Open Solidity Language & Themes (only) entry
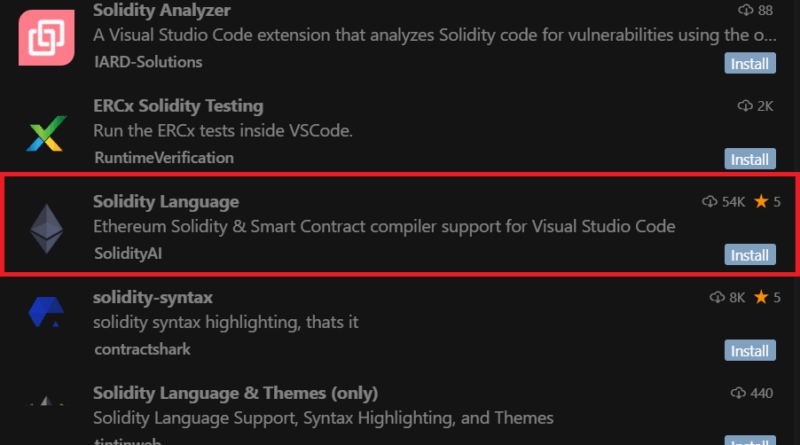Viewport: 800px width, 445px height. tap(235, 393)
